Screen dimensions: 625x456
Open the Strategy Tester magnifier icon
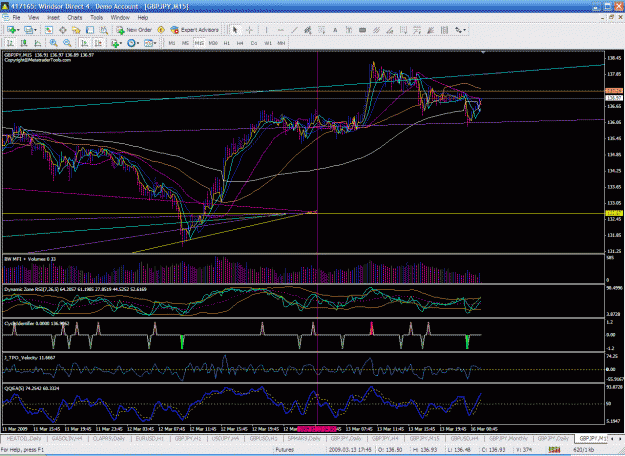click(x=103, y=30)
